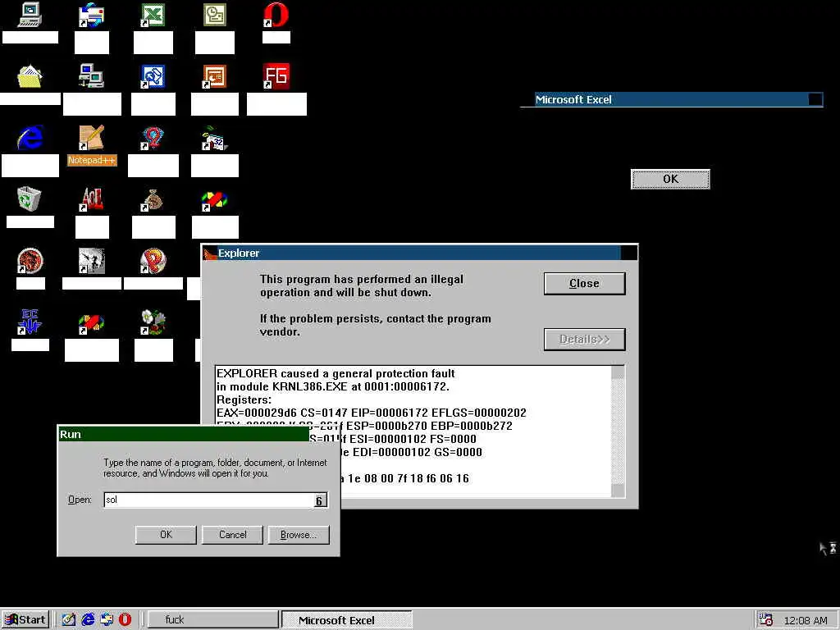Select the round red planet-like shortcut icon

(x=30, y=261)
